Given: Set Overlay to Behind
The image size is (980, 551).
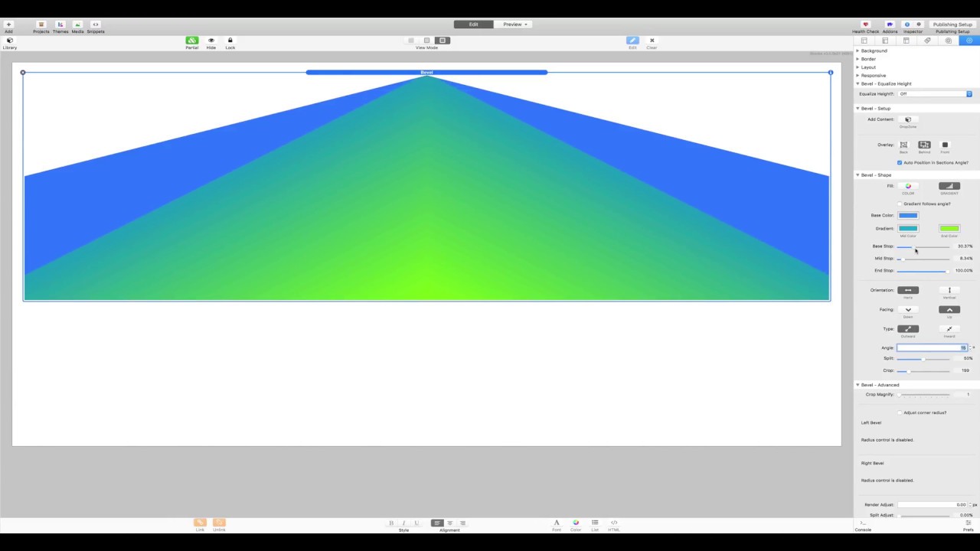Looking at the screenshot, I should (924, 145).
